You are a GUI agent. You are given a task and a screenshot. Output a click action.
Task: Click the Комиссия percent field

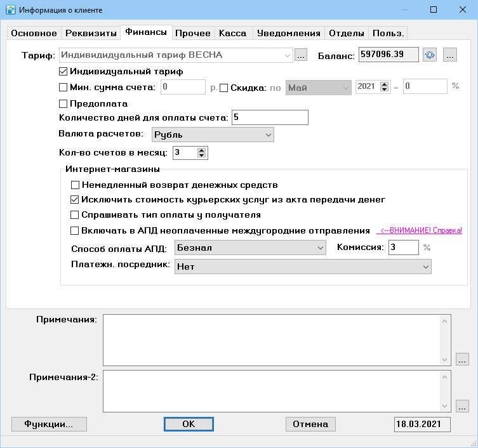pyautogui.click(x=403, y=247)
